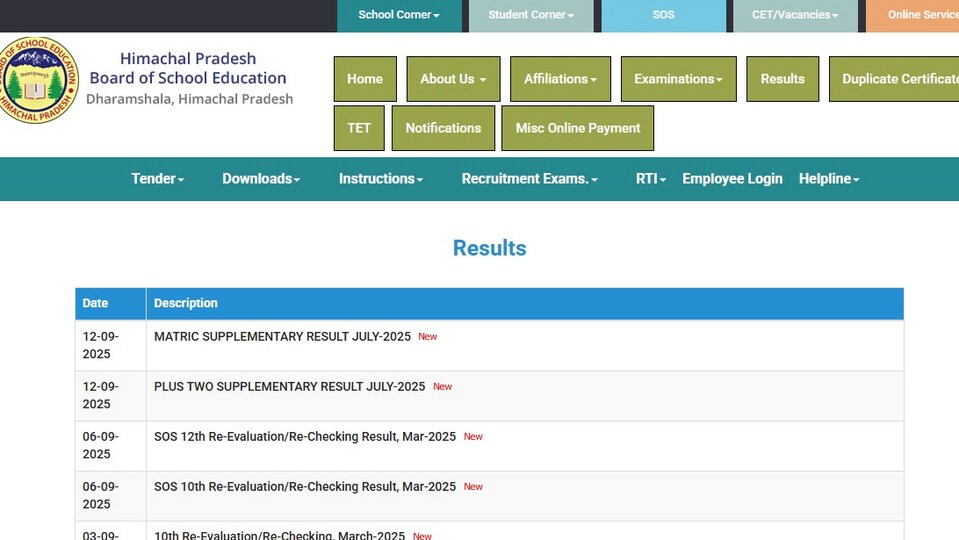This screenshot has width=959, height=540.
Task: Click the Himachal Pradesh Board of School Education title
Action: click(x=188, y=68)
